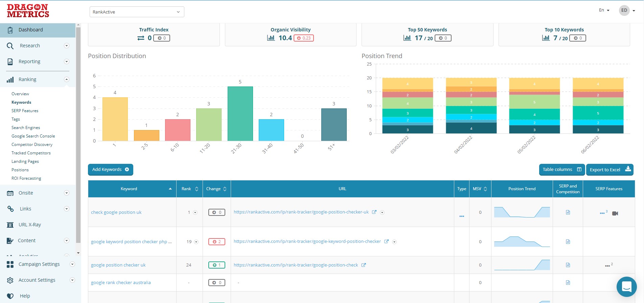This screenshot has width=644, height=303.
Task: Open SERP competition for google position checker uk
Action: tap(568, 265)
